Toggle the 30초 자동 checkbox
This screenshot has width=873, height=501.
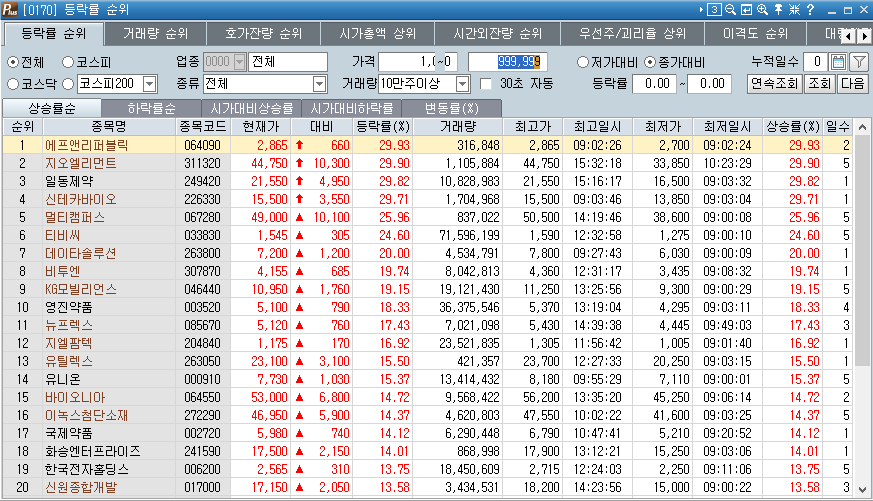(486, 84)
